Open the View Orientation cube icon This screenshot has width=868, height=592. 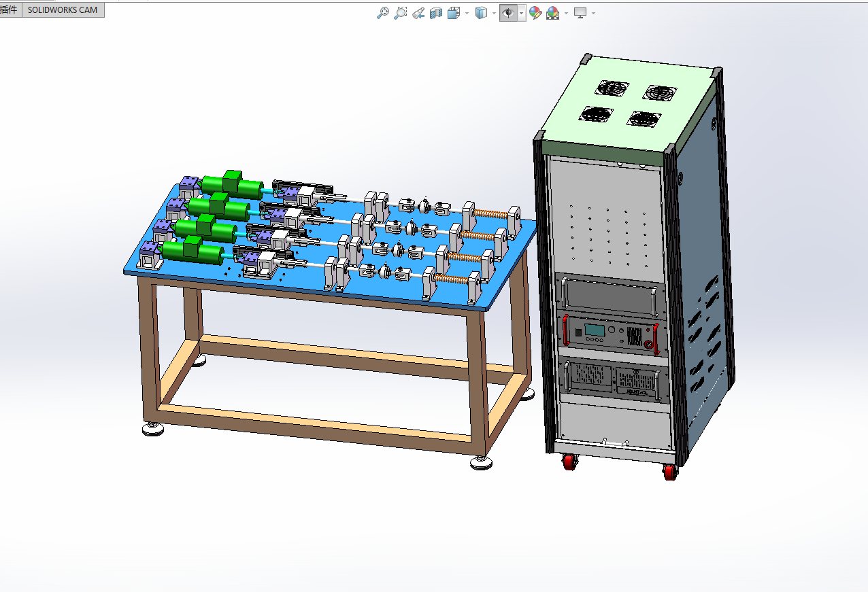(x=454, y=13)
